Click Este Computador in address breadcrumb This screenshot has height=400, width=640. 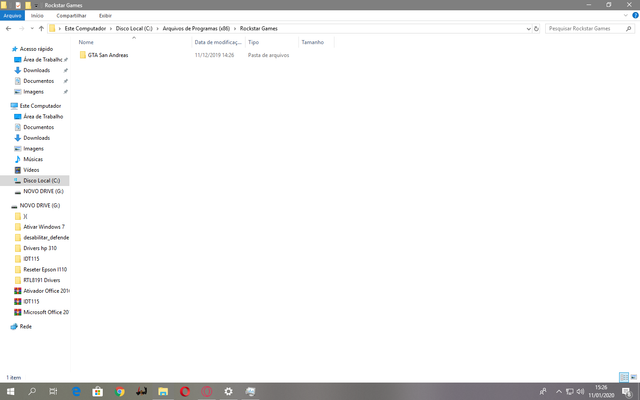pyautogui.click(x=85, y=29)
